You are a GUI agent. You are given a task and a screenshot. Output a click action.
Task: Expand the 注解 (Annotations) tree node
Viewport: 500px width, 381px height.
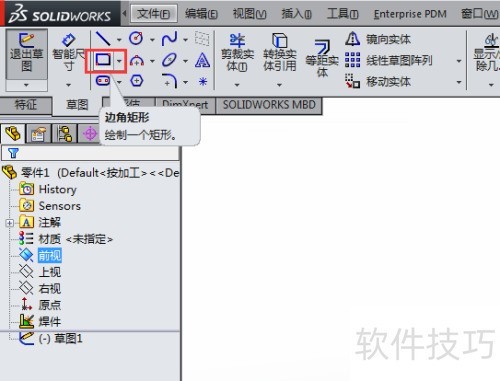[x=10, y=223]
